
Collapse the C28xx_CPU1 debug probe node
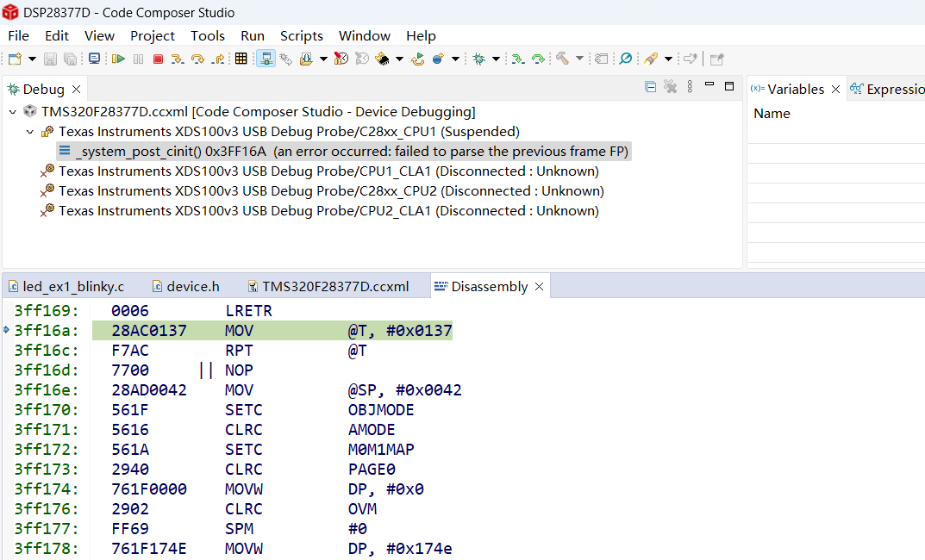click(x=30, y=132)
